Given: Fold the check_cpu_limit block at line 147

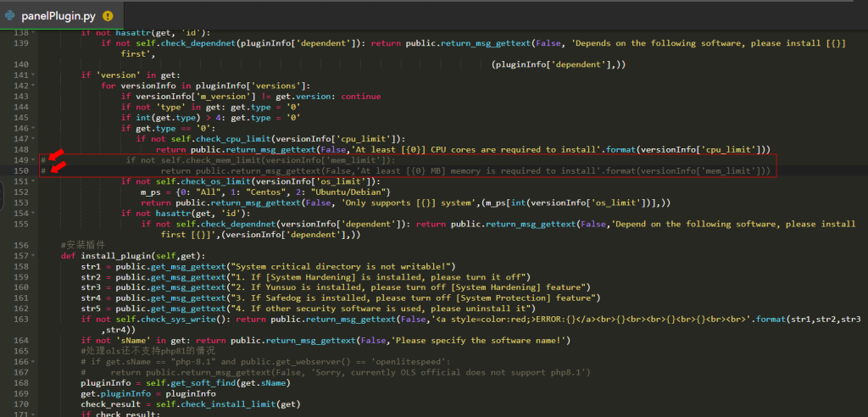Looking at the screenshot, I should click(x=33, y=138).
